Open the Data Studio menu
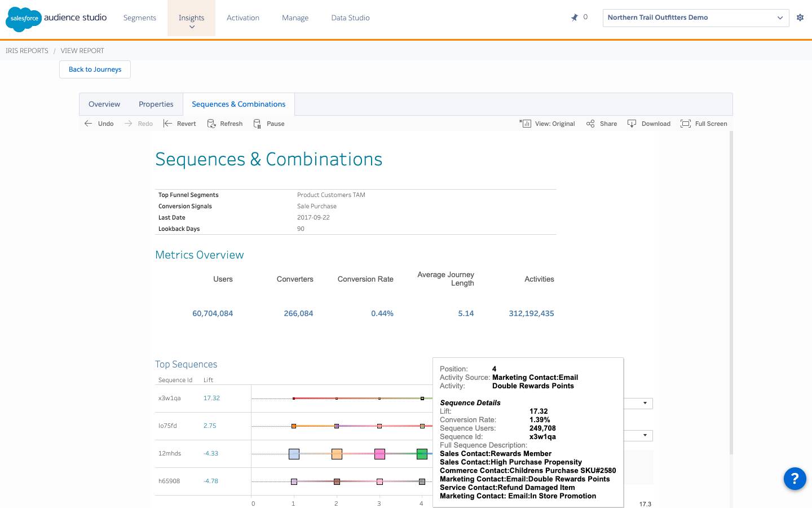 (x=351, y=18)
